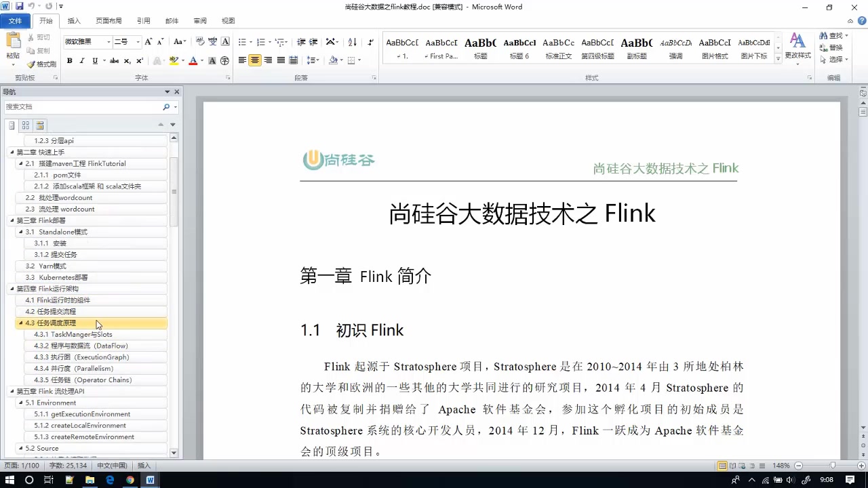The image size is (868, 488).
Task: Click the character border A icon
Action: 225,42
